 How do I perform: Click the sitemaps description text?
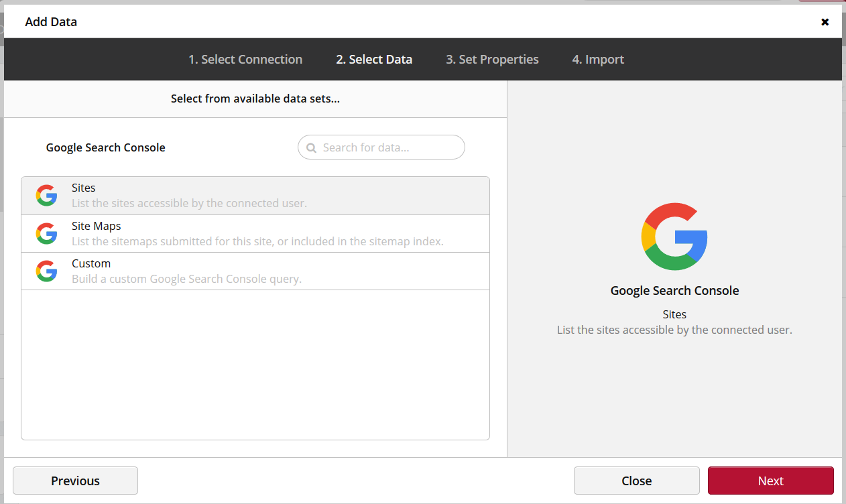click(x=257, y=241)
